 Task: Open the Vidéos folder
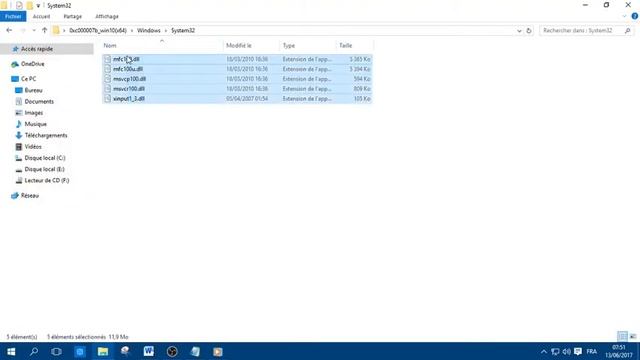[33, 147]
